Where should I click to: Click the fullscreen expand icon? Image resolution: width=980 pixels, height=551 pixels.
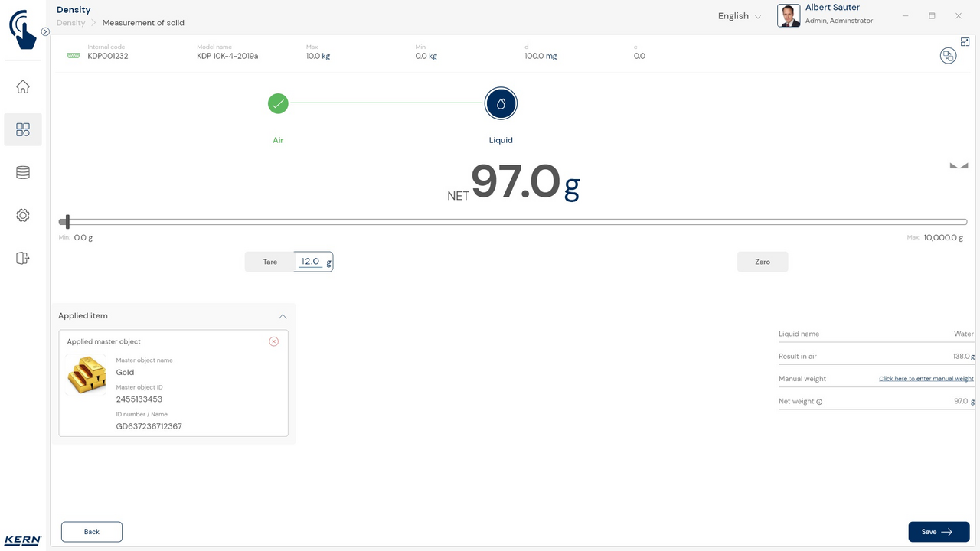pyautogui.click(x=965, y=42)
